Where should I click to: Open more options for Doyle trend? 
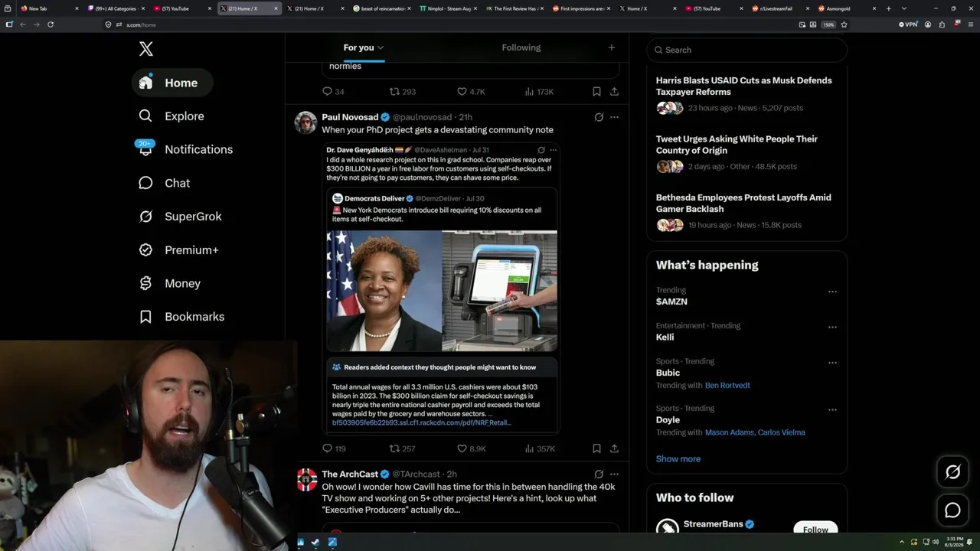tap(832, 409)
